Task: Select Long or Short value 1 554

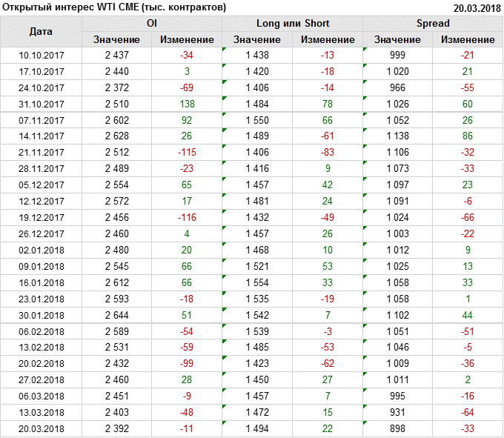Action: (x=256, y=283)
